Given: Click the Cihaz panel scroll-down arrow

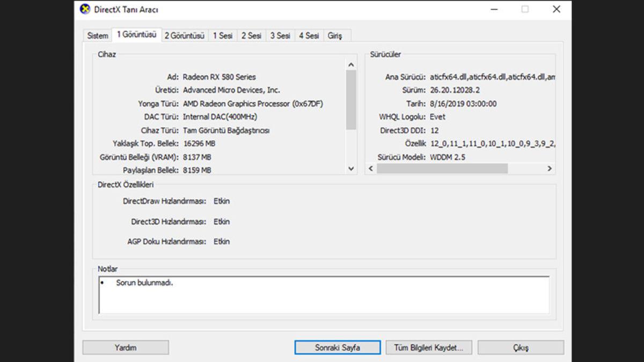Looking at the screenshot, I should 352,168.
